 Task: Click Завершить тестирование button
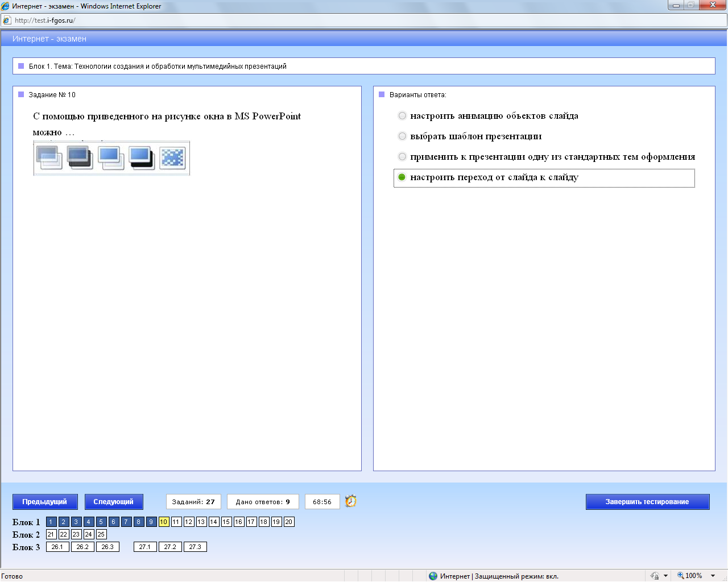(x=648, y=502)
